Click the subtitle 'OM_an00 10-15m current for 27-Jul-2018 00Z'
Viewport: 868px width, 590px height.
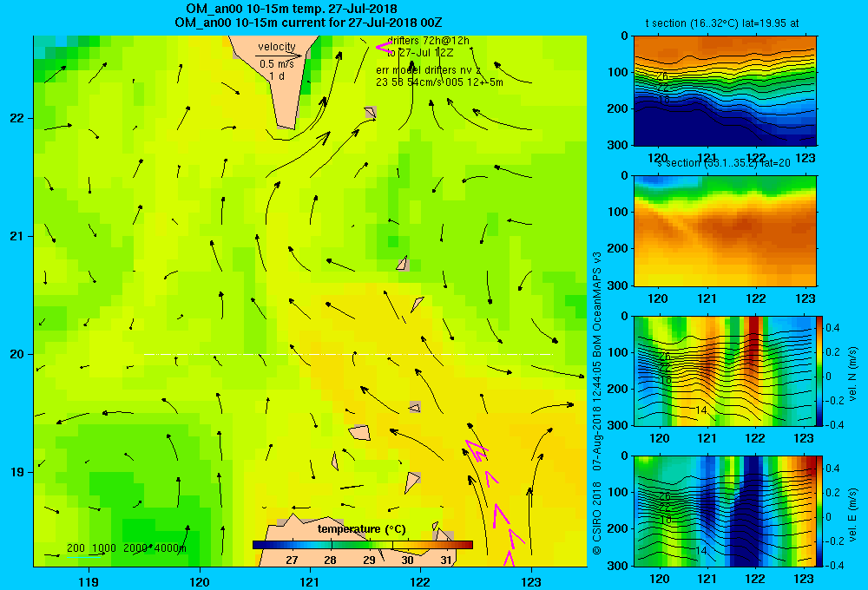308,23
